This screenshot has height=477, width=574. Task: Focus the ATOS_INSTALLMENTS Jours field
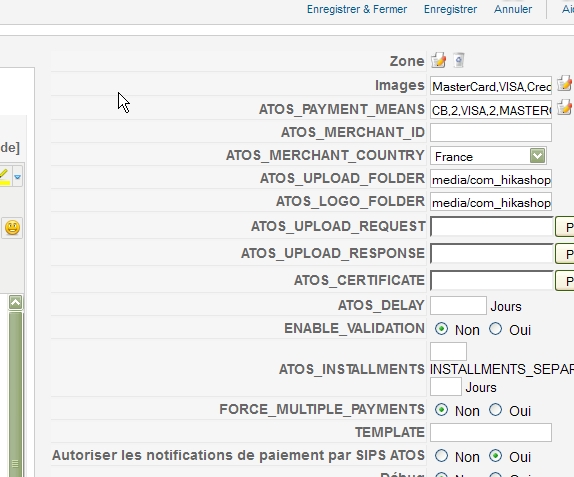[446, 387]
